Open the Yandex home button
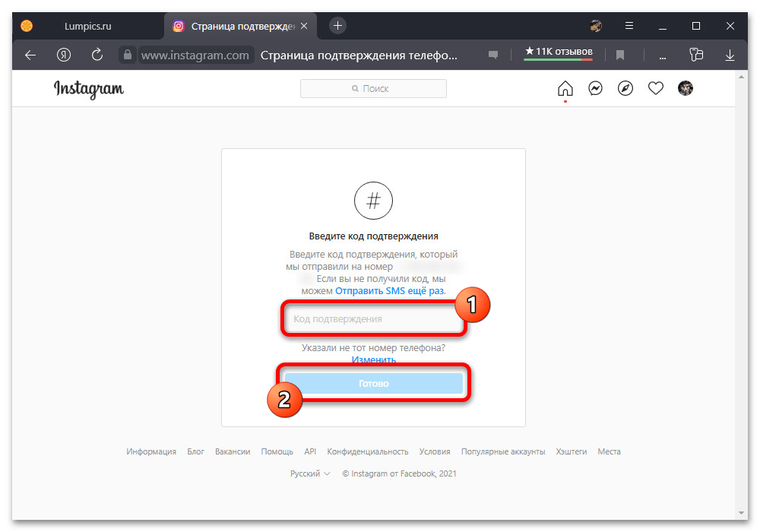Viewport: 760px width, 532px height. tap(64, 55)
